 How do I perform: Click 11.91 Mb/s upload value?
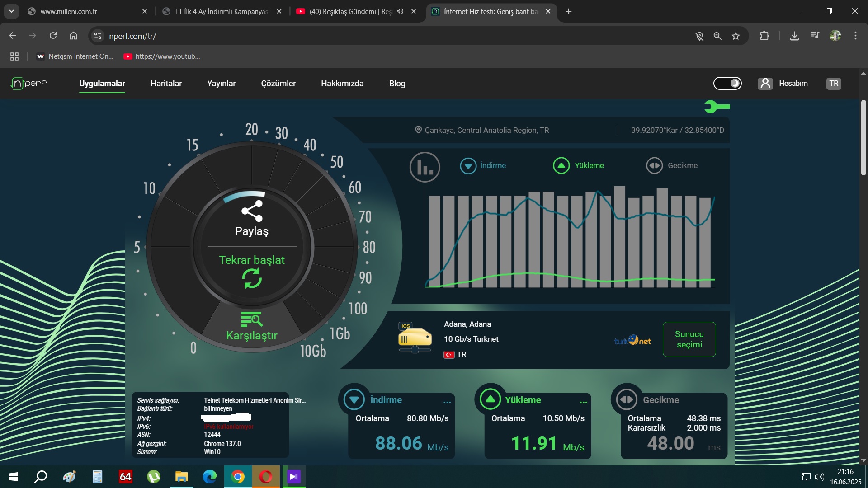(547, 443)
